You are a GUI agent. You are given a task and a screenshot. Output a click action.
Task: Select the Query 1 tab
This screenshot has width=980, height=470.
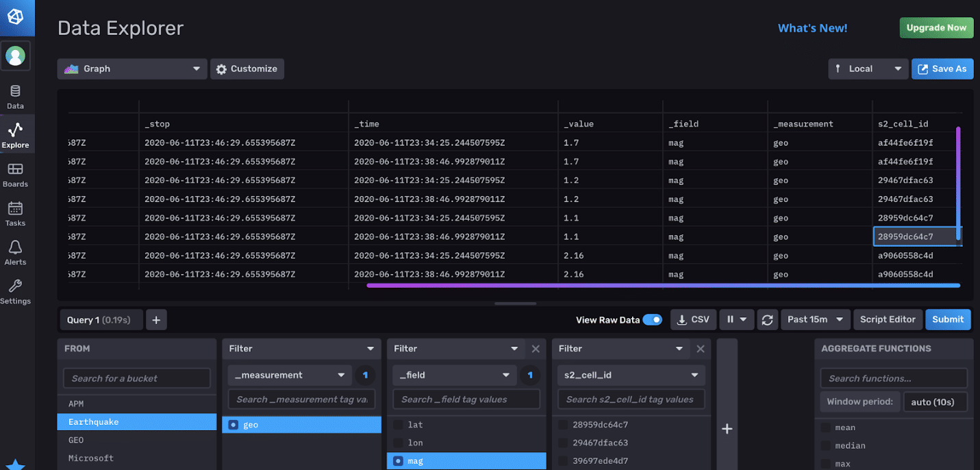100,320
